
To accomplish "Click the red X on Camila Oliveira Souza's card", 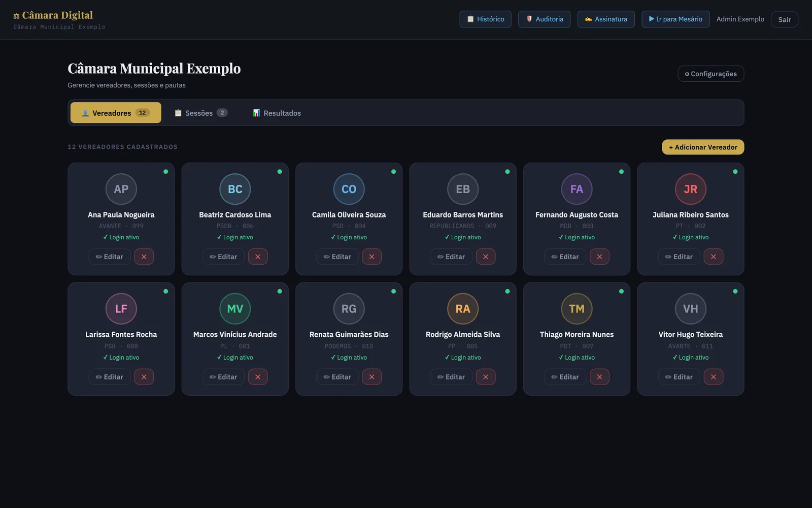I will tap(371, 257).
